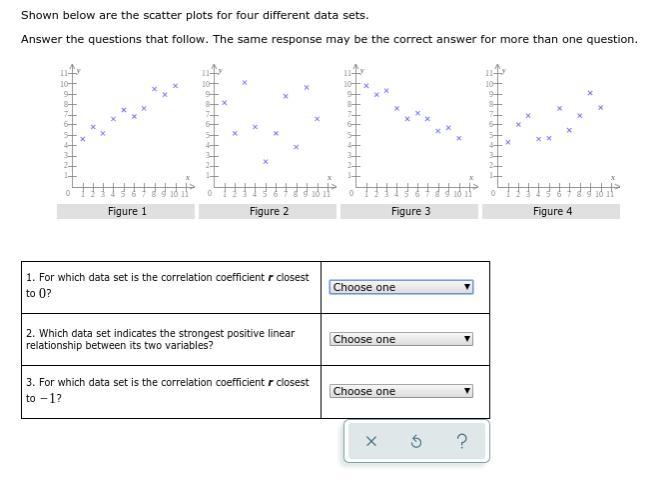Click question 2 text about strongest positive relationship
This screenshot has width=656, height=494.
coord(160,339)
